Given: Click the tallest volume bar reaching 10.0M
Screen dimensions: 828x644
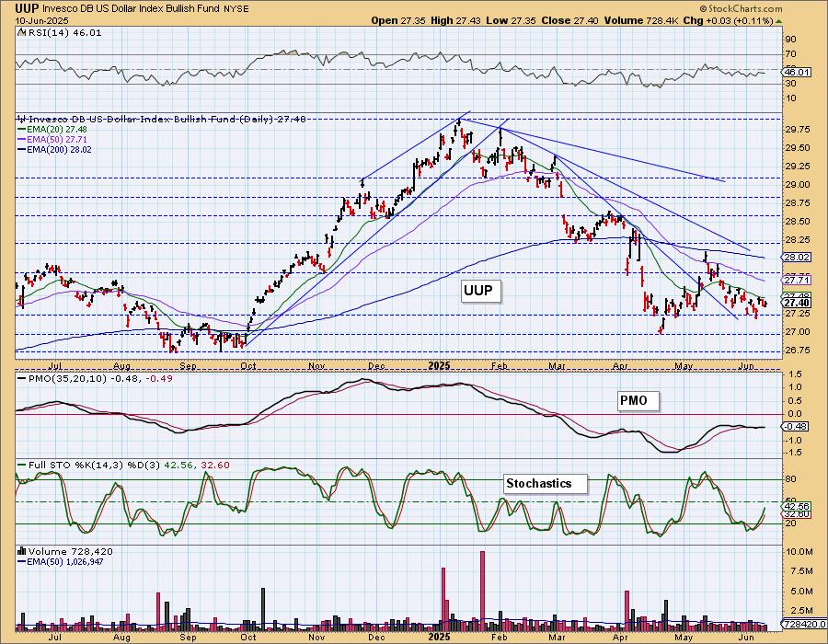Looking at the screenshot, I should pyautogui.click(x=482, y=592).
